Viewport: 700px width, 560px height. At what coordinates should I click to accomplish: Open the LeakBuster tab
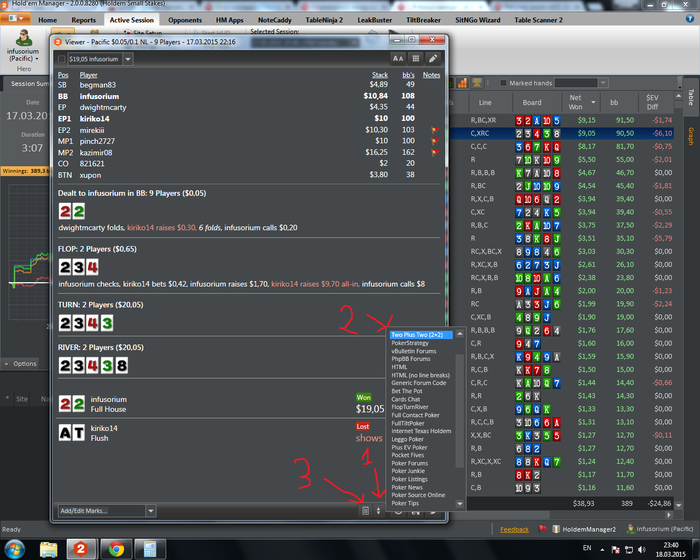coord(375,20)
